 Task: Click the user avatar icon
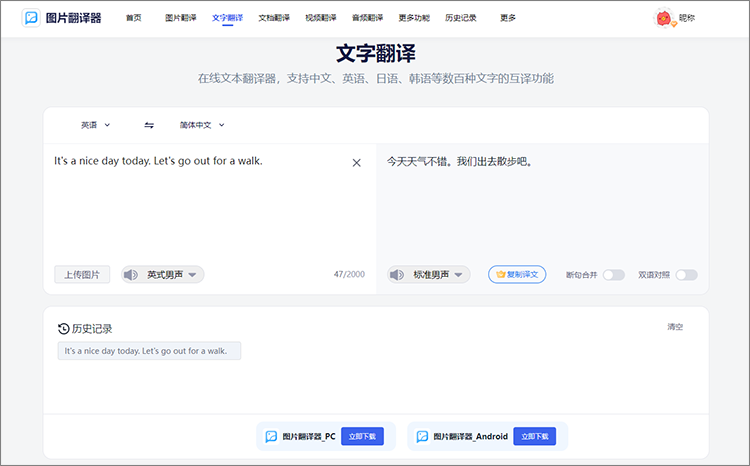coord(663,18)
